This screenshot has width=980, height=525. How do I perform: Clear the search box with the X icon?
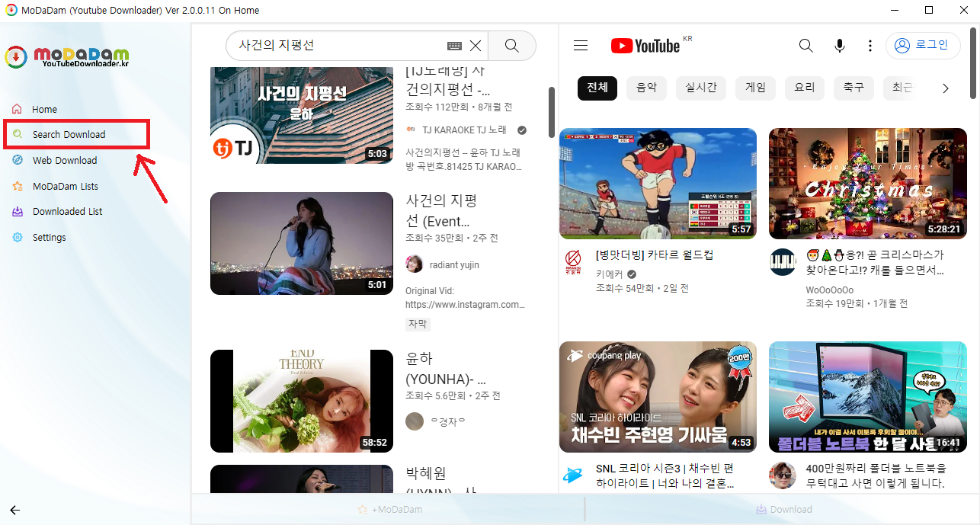coord(476,46)
